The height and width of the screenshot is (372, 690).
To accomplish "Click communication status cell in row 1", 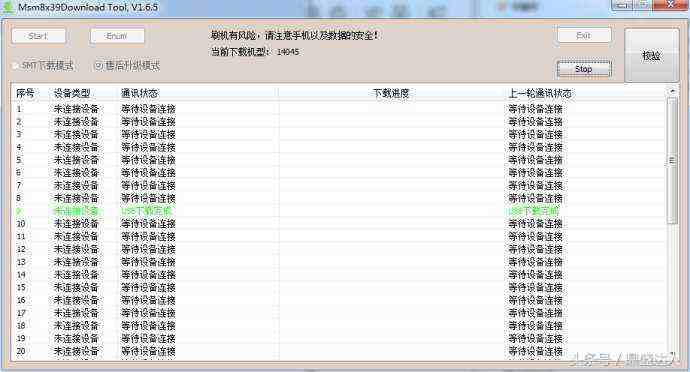I will 148,109.
